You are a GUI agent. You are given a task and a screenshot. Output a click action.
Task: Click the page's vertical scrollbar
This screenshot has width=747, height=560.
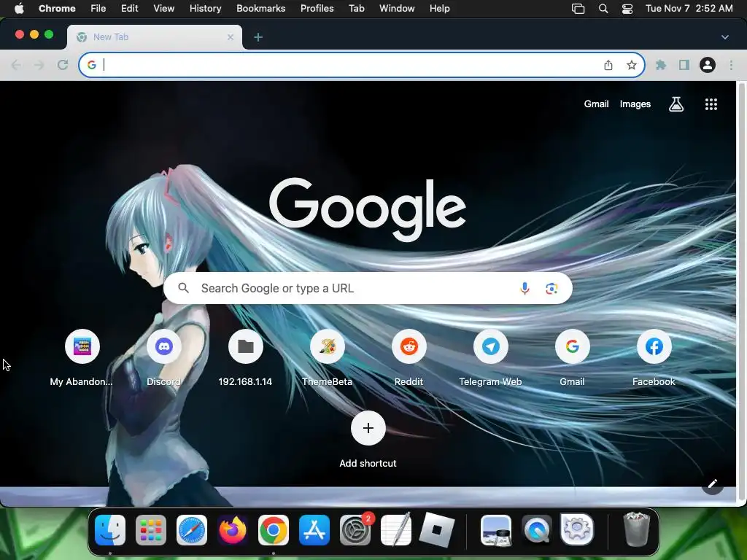741,292
